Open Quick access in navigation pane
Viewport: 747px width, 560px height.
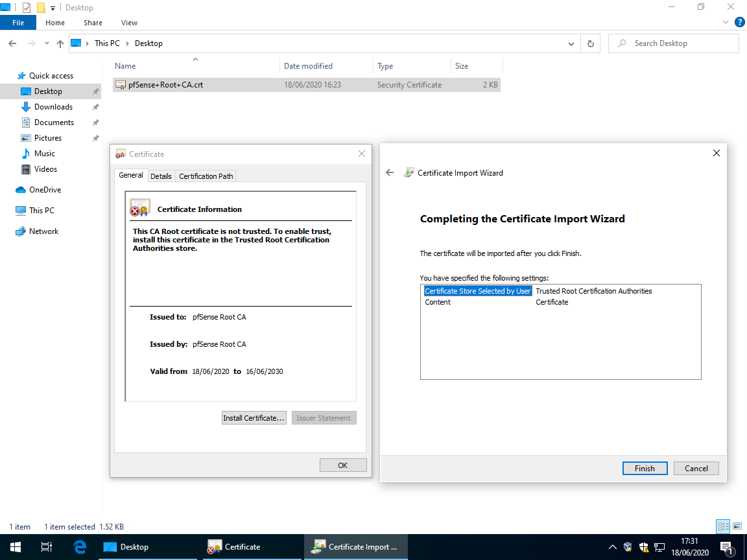[51, 76]
